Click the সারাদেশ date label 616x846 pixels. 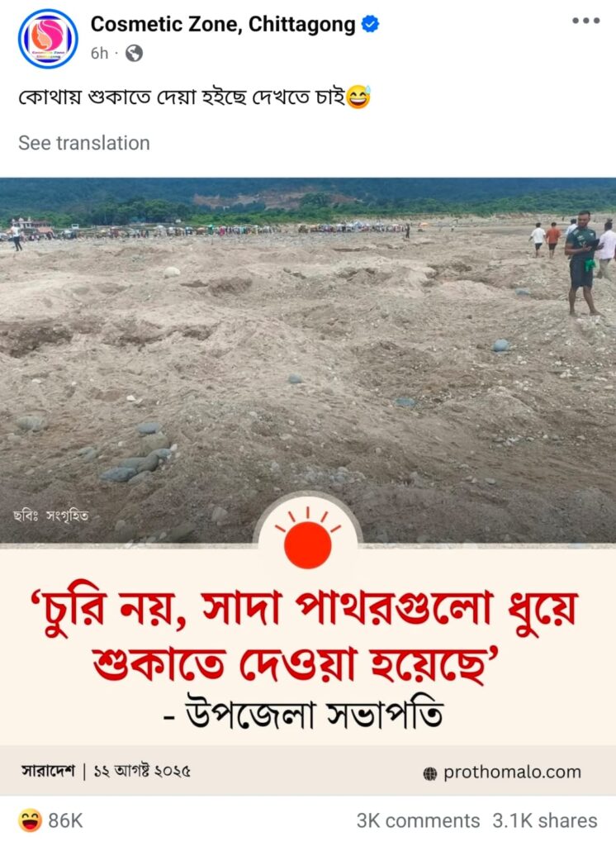coord(105,771)
